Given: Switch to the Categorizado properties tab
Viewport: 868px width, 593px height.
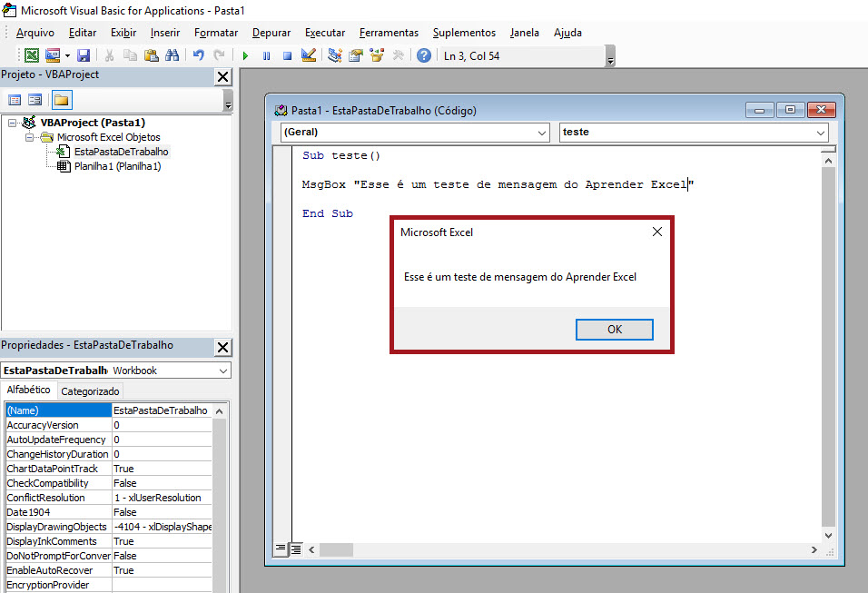Looking at the screenshot, I should [x=90, y=391].
